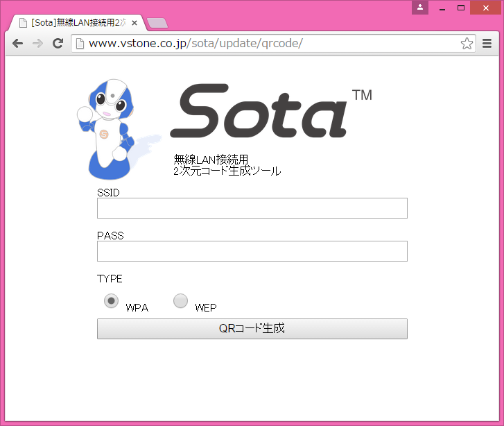
Task: Click the WEP label text
Action: click(206, 308)
